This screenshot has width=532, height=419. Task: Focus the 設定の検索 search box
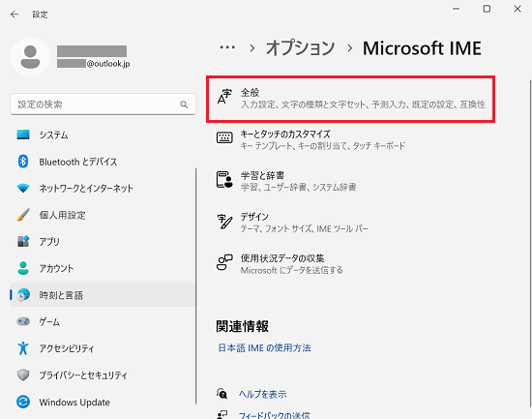coord(103,105)
